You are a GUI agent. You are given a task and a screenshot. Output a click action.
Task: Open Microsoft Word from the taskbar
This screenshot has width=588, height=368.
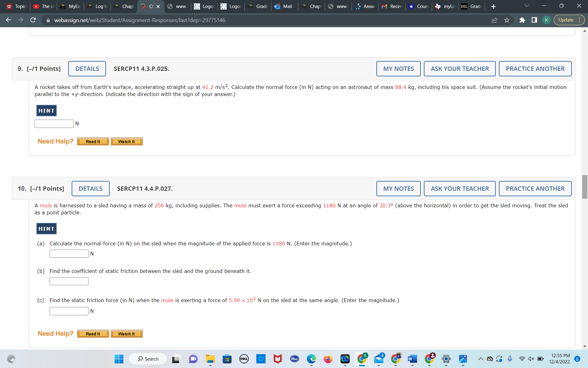click(x=413, y=359)
